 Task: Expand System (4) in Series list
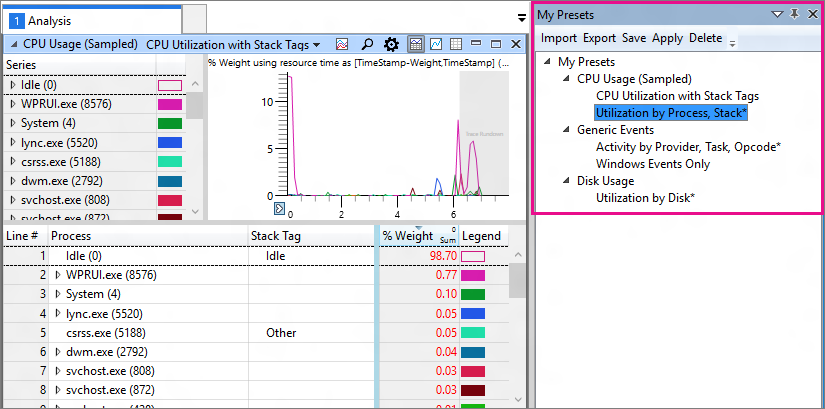pos(13,123)
